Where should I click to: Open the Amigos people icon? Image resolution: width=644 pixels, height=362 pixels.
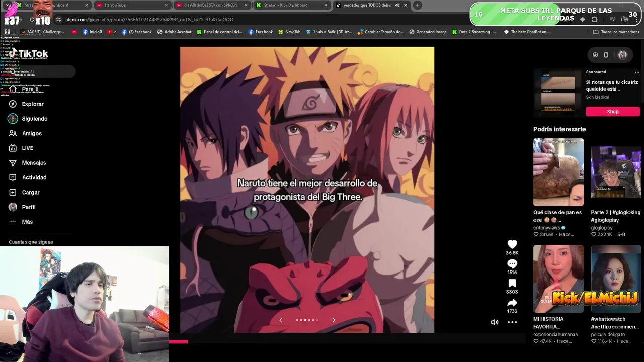(x=13, y=133)
